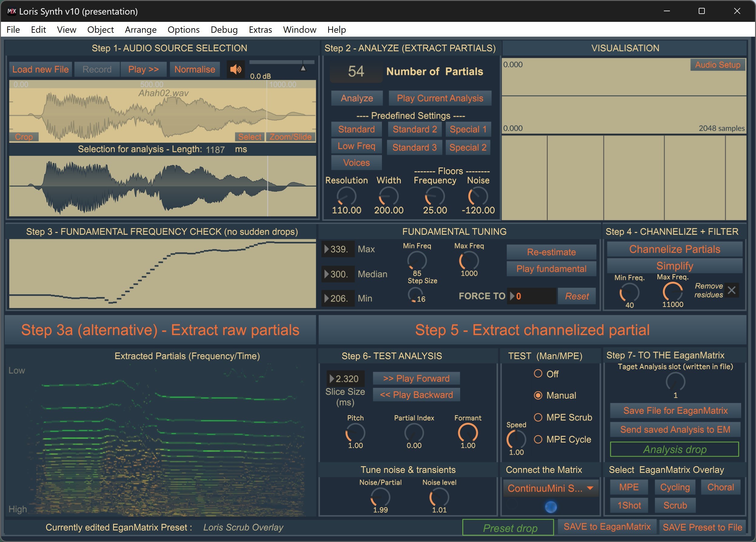Click the Resolution knob
Screen dimensions: 756x542
(x=346, y=196)
